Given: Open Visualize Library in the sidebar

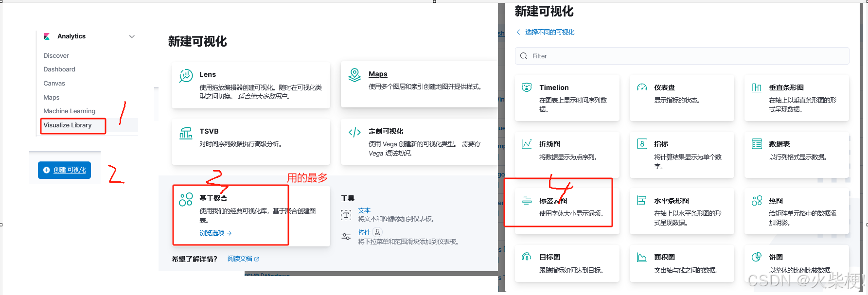Looking at the screenshot, I should pos(68,125).
